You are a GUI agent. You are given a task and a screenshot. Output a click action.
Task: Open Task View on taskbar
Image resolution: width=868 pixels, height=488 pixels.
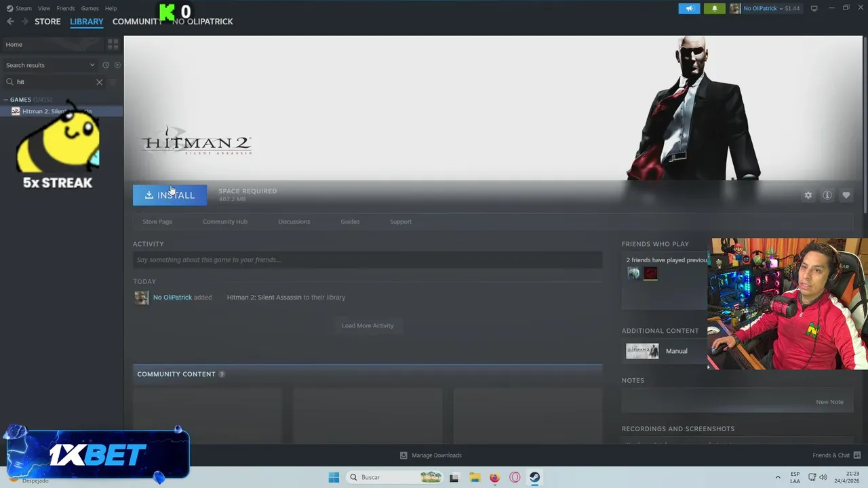point(454,477)
